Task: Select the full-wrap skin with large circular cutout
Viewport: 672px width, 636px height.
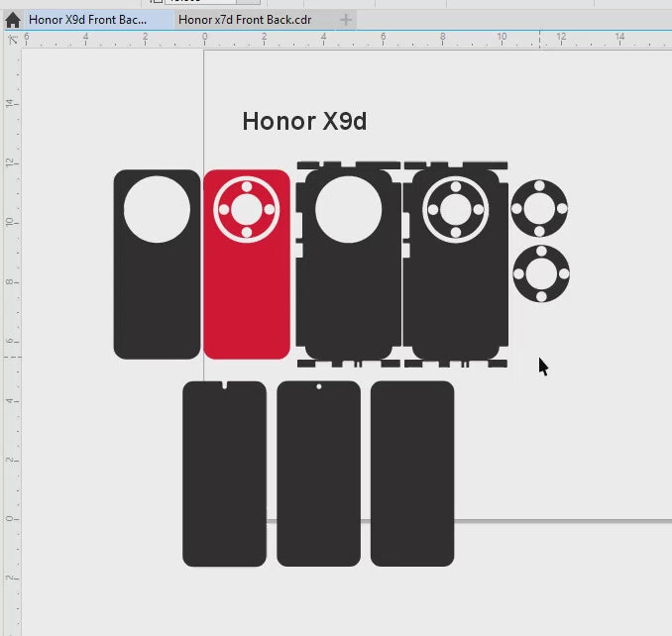Action: pyautogui.click(x=348, y=297)
